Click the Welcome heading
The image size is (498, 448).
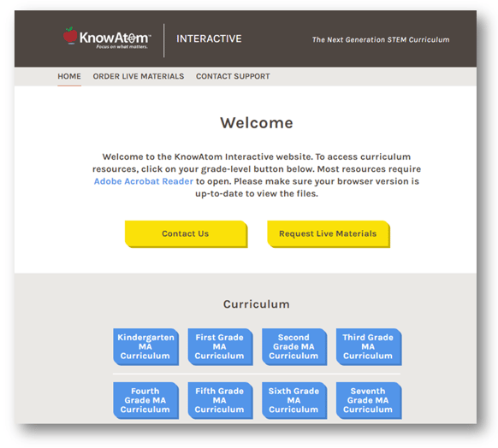257,123
